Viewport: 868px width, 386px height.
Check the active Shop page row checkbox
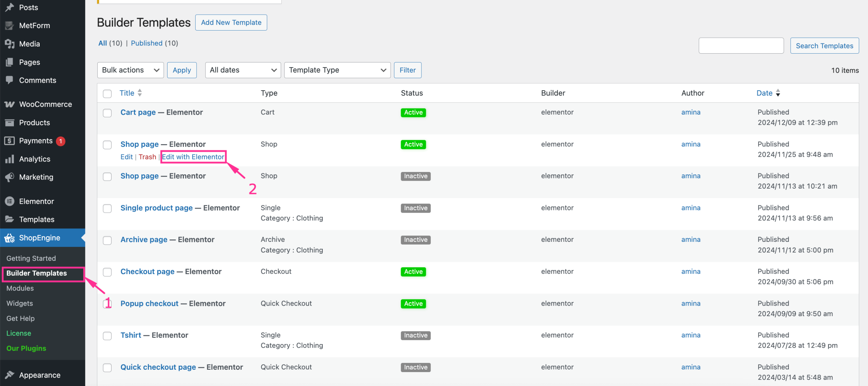(107, 145)
